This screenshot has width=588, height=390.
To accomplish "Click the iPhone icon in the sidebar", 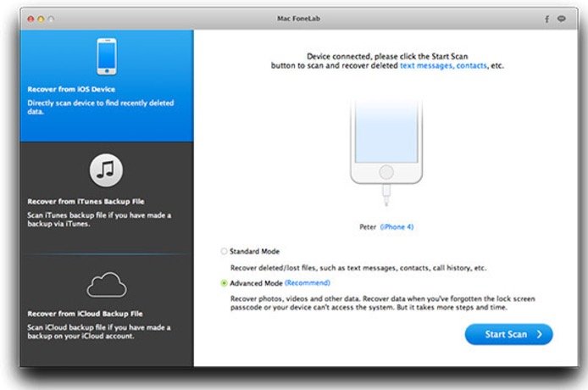I will point(107,56).
